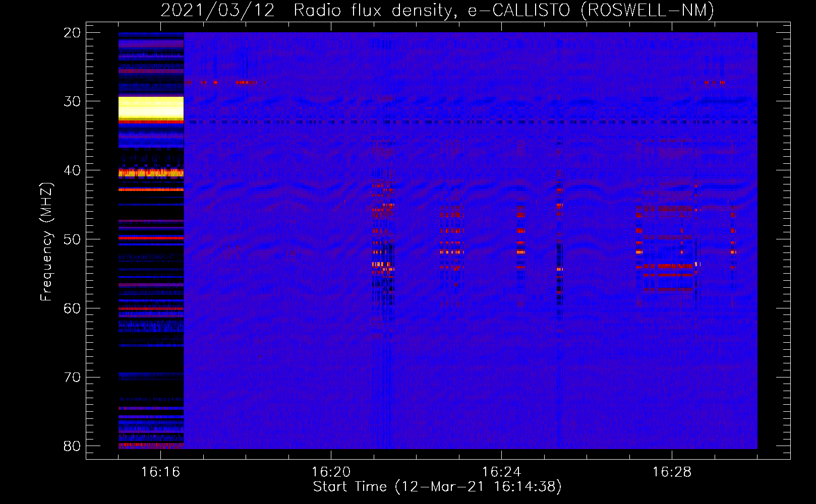Click the date "2021/03/12" in the title
816x504 pixels.
click(217, 10)
